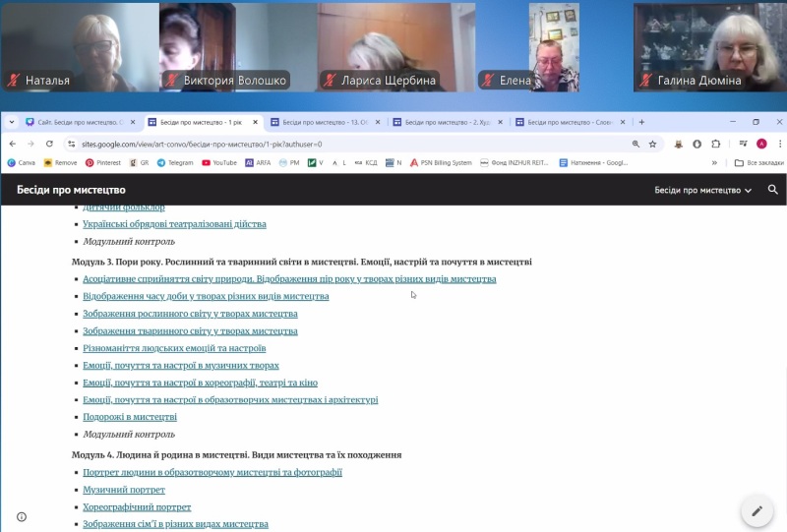Click muted microphone icon for Галина Дюміна
The width and height of the screenshot is (787, 532).
click(646, 81)
